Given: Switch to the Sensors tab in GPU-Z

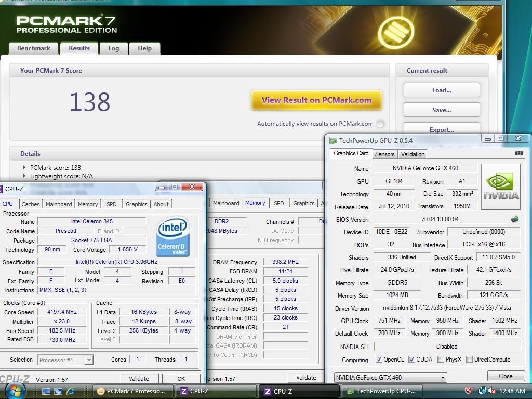Looking at the screenshot, I should [384, 154].
